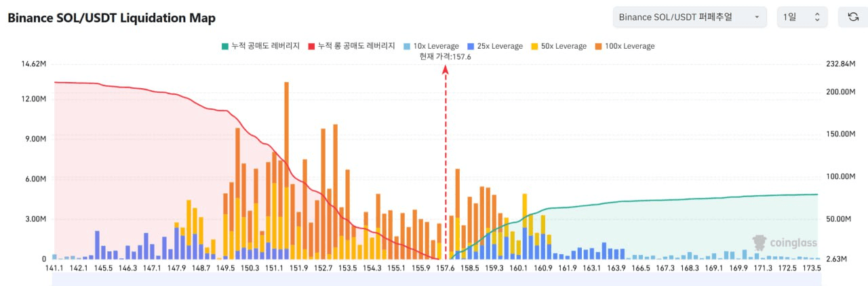The width and height of the screenshot is (868, 286).
Task: Click the 173.5 price axis label
Action: (812, 268)
